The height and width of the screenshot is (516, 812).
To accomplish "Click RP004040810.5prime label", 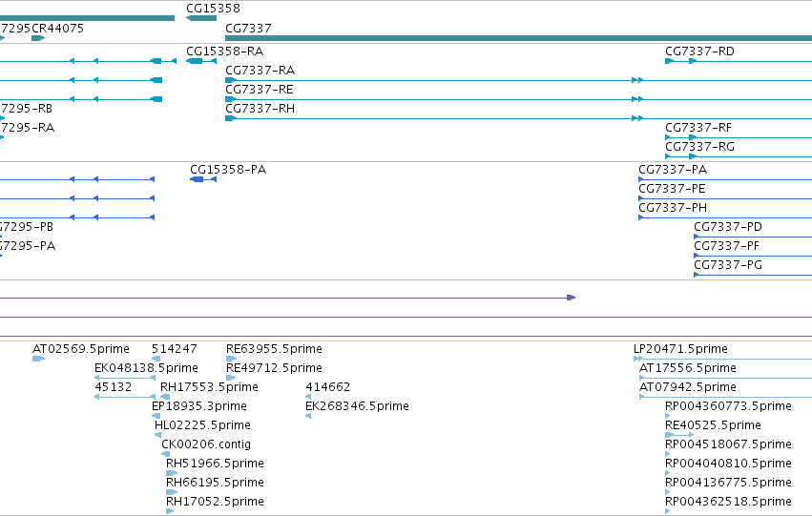I will tap(728, 464).
